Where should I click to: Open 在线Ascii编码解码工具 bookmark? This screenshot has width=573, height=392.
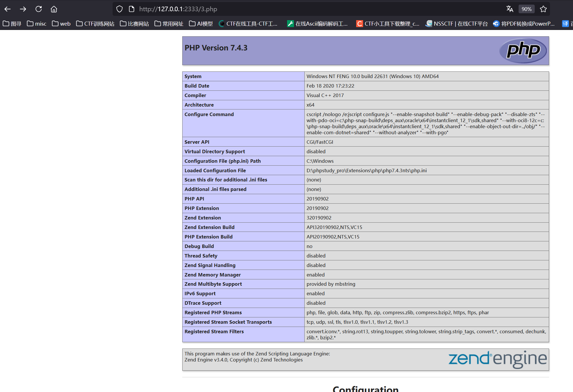click(x=318, y=24)
